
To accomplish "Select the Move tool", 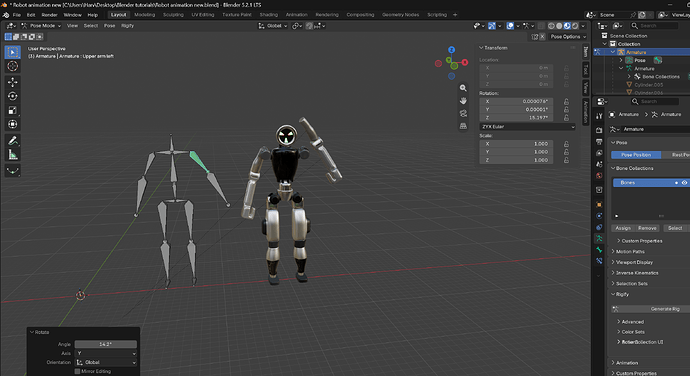I will [x=12, y=82].
